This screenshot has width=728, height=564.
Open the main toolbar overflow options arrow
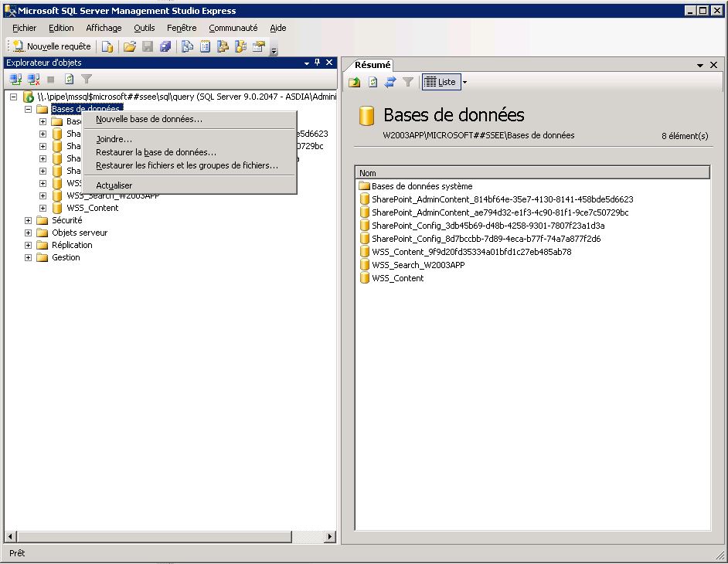coord(274,50)
